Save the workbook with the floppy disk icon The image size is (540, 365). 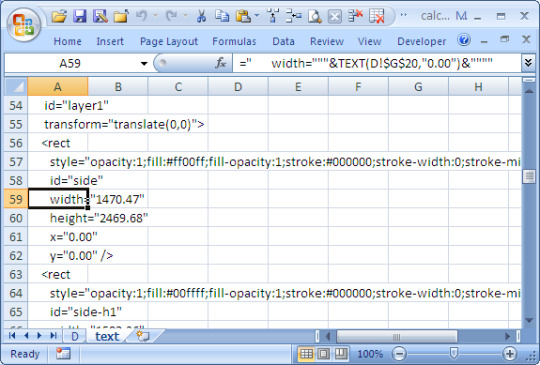80,16
